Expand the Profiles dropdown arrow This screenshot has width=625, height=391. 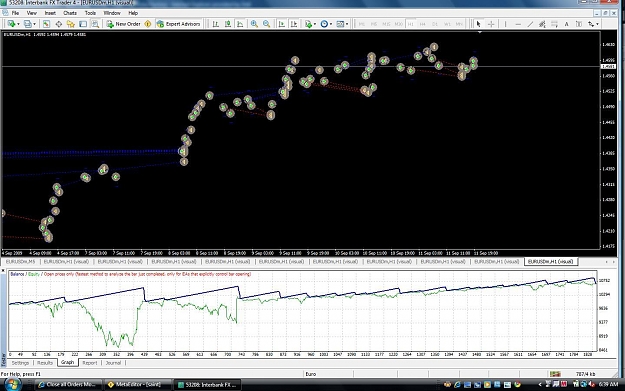click(34, 24)
